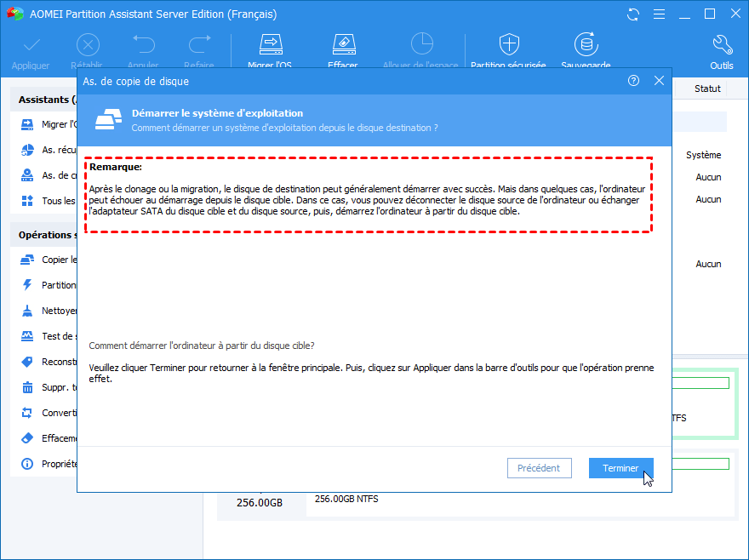Viewport: 749px width, 560px height.
Task: Collapse the Assistants sidebar section header
Action: click(44, 100)
